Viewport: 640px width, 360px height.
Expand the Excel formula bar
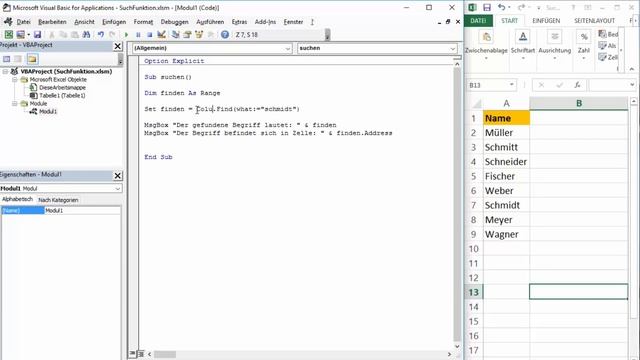point(632,85)
